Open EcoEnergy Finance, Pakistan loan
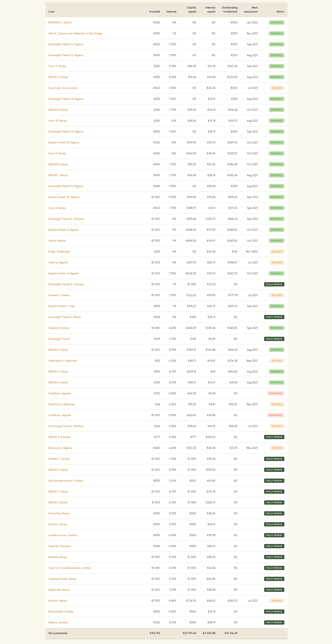The image size is (332, 644). [66, 426]
